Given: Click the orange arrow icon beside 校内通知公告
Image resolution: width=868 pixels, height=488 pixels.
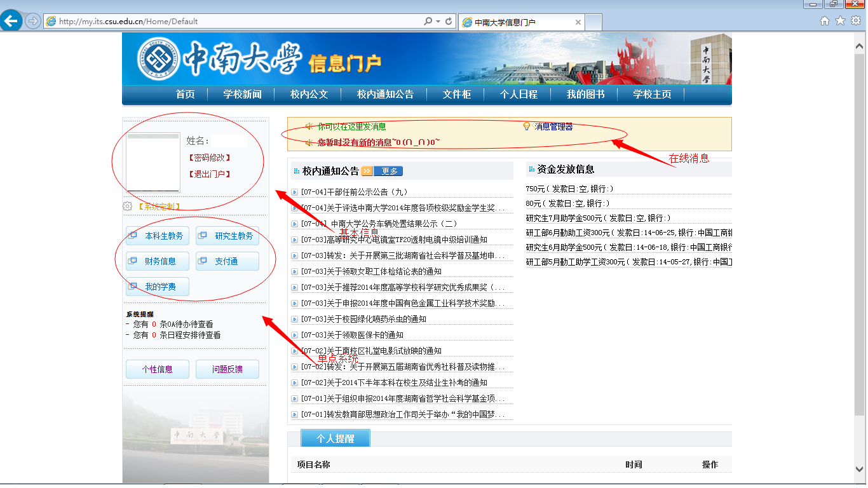Looking at the screenshot, I should (x=367, y=171).
